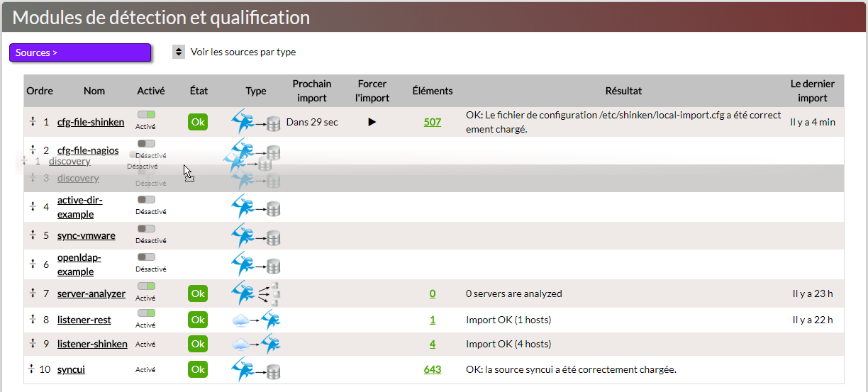Enable the sync-vmware source toggle
This screenshot has height=392, width=868.
pyautogui.click(x=147, y=228)
